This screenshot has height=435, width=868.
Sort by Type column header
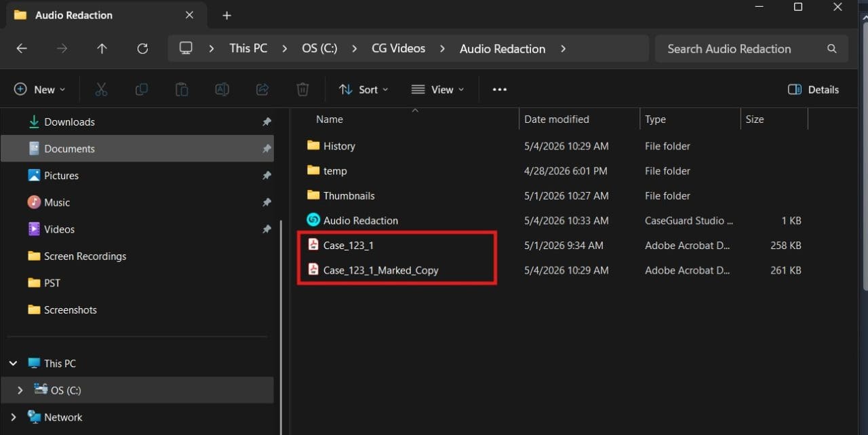click(x=655, y=119)
